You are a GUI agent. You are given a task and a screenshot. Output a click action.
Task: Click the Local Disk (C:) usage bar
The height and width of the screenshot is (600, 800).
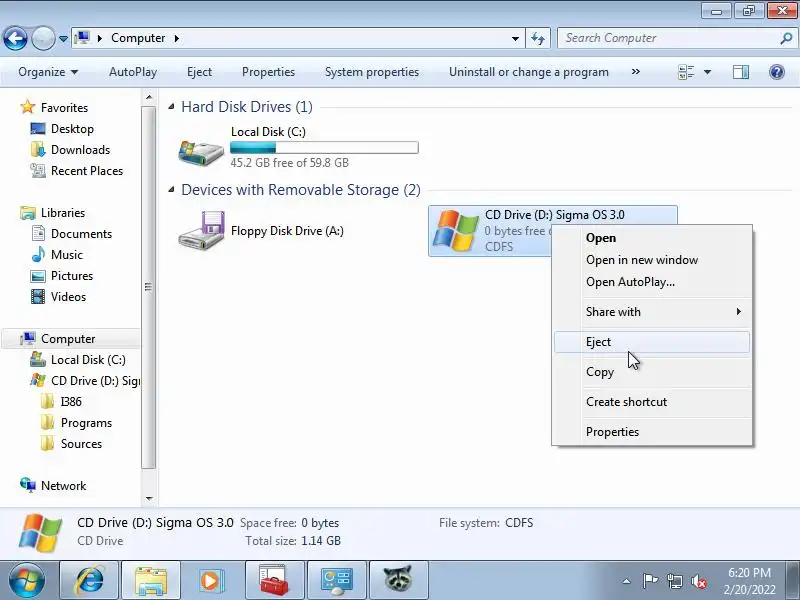click(x=324, y=147)
